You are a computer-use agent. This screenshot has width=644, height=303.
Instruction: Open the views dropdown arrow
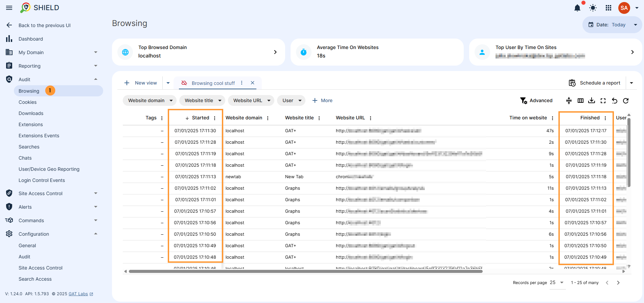[x=168, y=83]
